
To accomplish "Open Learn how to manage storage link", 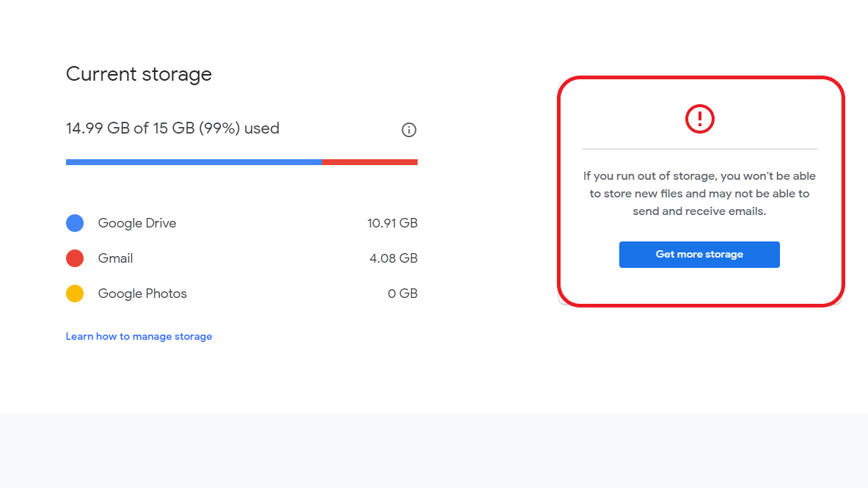I will tap(139, 336).
